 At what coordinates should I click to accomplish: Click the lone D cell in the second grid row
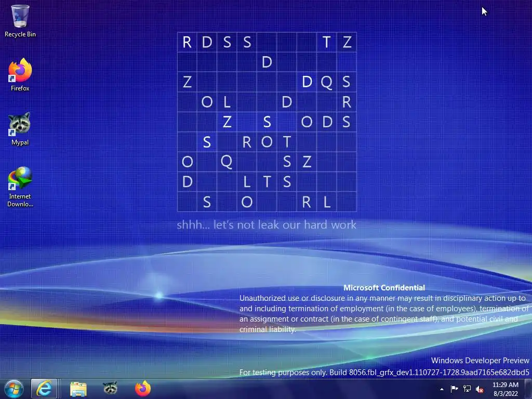point(267,62)
